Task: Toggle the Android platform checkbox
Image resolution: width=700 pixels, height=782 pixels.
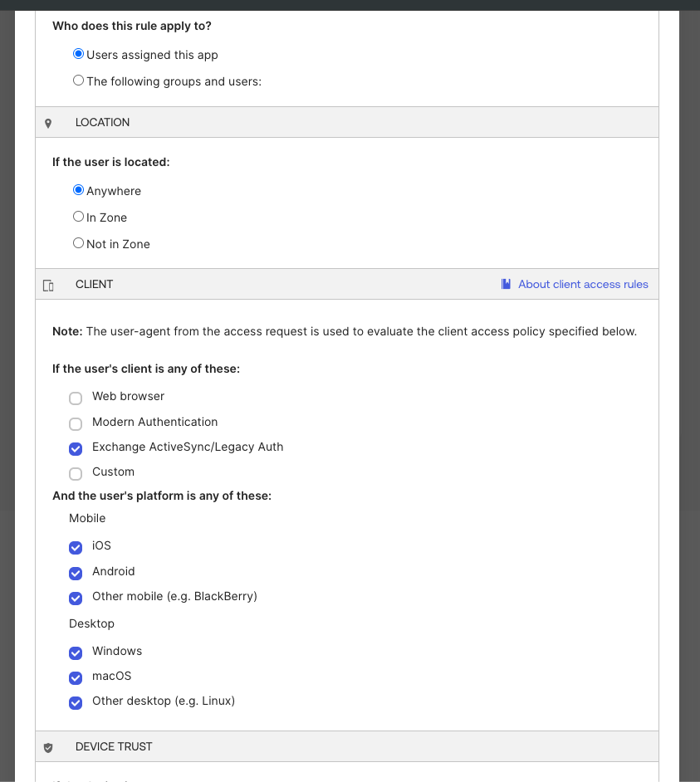Action: [76, 574]
